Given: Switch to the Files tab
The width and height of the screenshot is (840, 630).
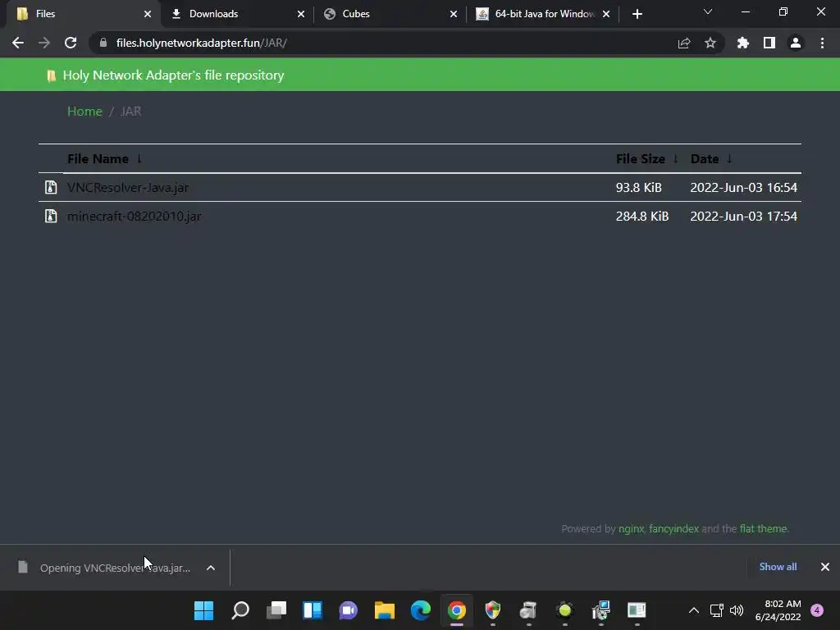Looking at the screenshot, I should pyautogui.click(x=80, y=14).
